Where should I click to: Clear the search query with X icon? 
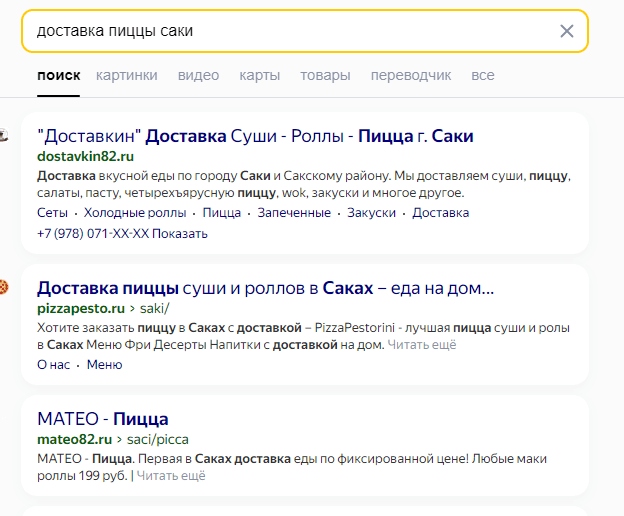(x=567, y=31)
